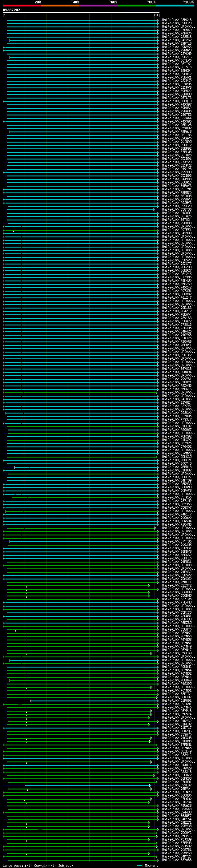197x868 pixels.
Task: Click the UniRef100_B3TK56 hit label
Action: click(176, 497)
